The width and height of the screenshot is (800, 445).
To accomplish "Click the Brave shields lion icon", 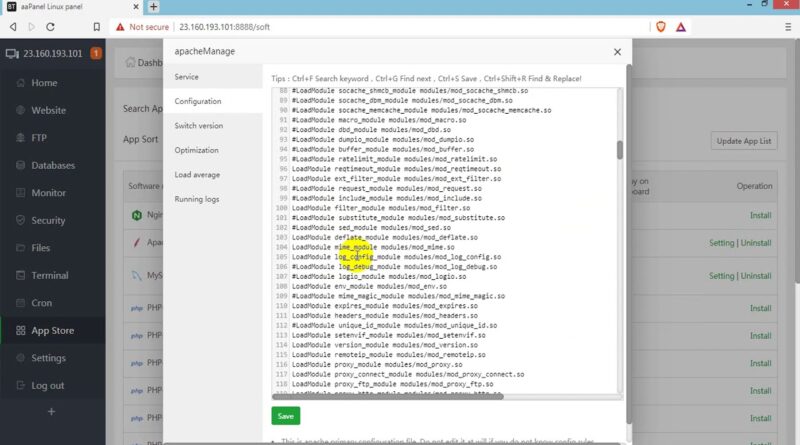I will point(661,27).
